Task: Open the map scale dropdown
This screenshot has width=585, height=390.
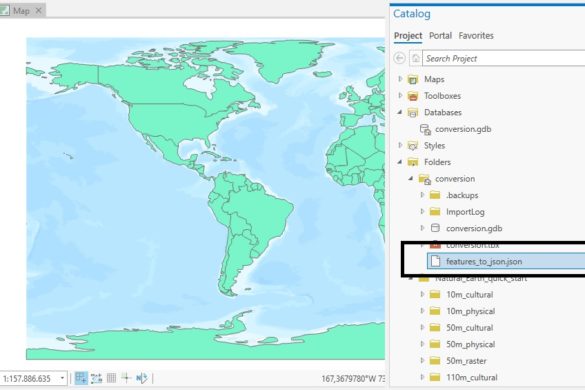Action: pos(62,378)
